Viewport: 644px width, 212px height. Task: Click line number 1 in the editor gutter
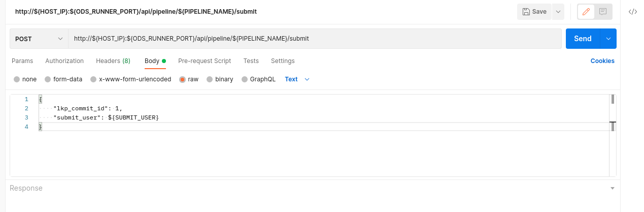pyautogui.click(x=26, y=99)
